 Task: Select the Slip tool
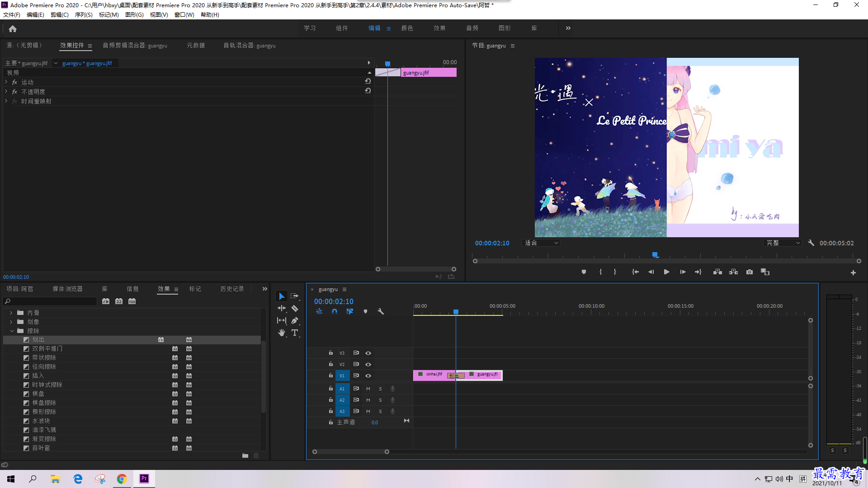(282, 320)
